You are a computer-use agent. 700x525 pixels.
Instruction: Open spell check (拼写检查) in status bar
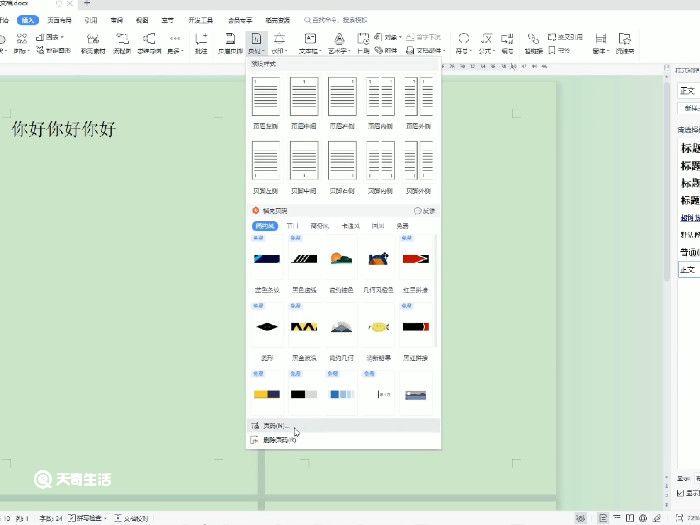(x=87, y=518)
